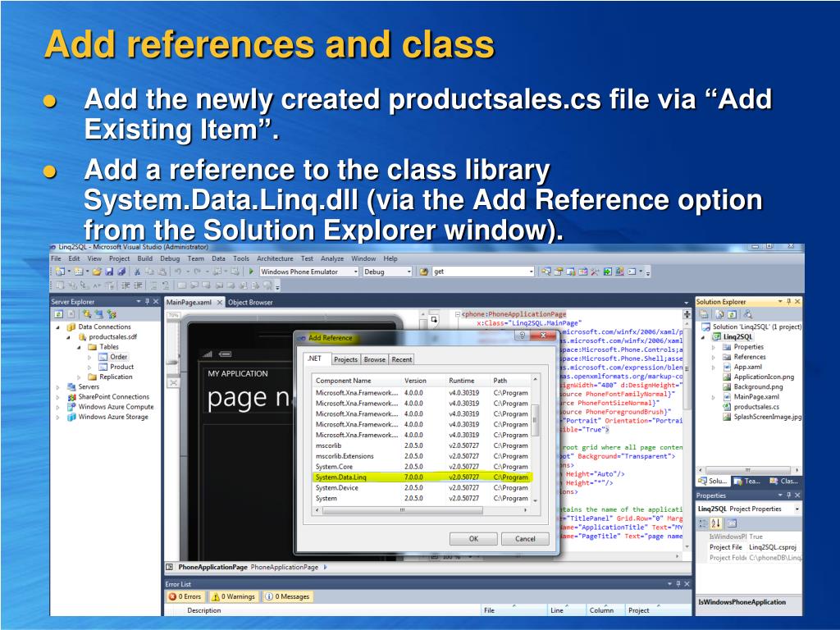Click Property Pages icon in Properties
Image resolution: width=840 pixels, height=630 pixels.
[x=733, y=523]
